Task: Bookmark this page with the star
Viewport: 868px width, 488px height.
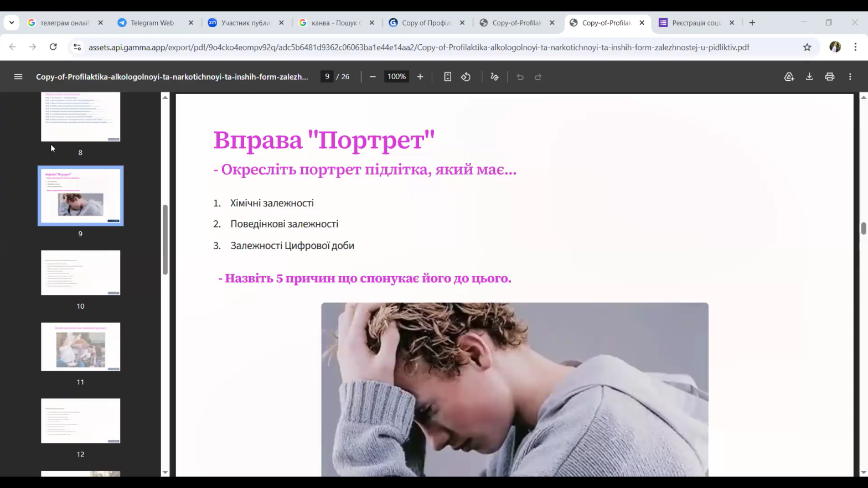Action: [x=807, y=47]
